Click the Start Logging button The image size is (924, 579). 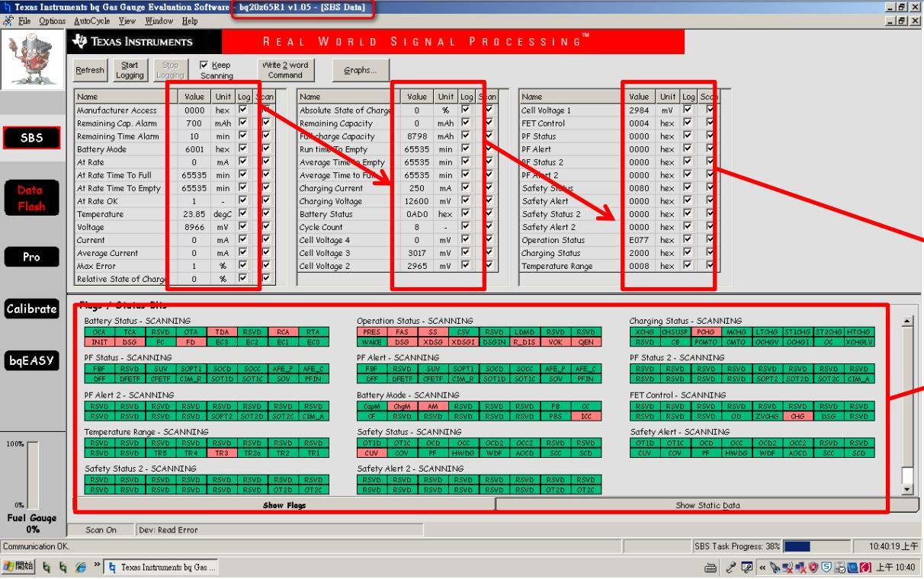[x=130, y=70]
